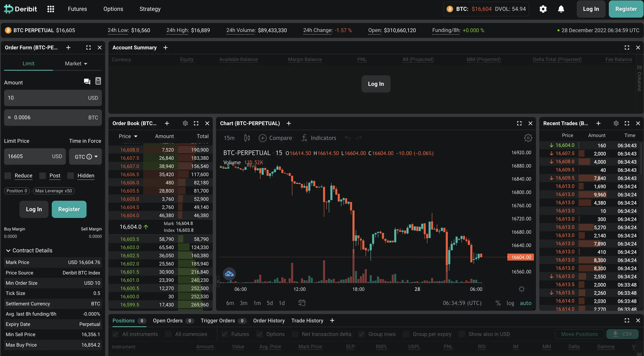The width and height of the screenshot is (644, 356).
Task: Toggle Options filter checkbox
Action: pos(259,334)
